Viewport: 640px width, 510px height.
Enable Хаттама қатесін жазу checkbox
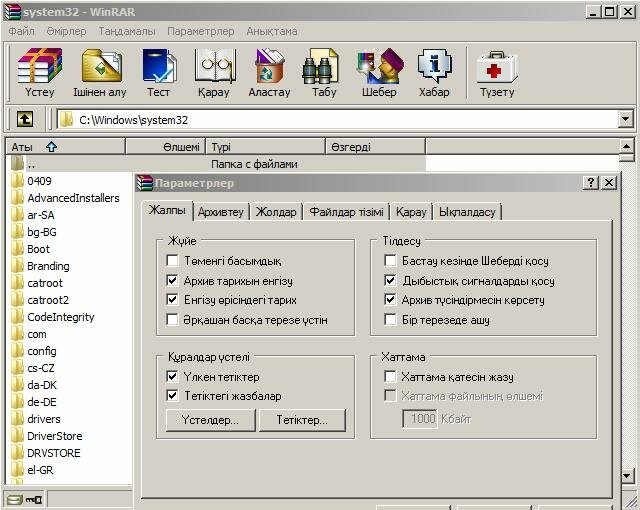(x=390, y=376)
